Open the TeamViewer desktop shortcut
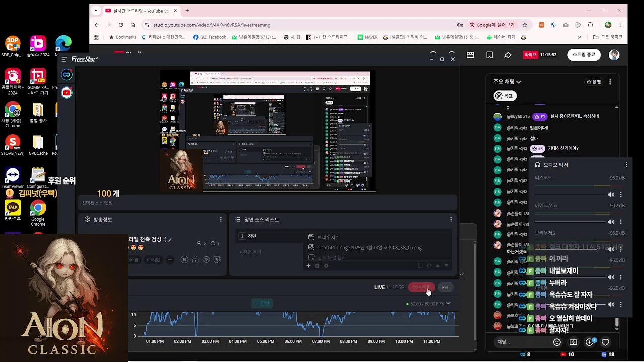644x362 pixels. click(x=13, y=178)
